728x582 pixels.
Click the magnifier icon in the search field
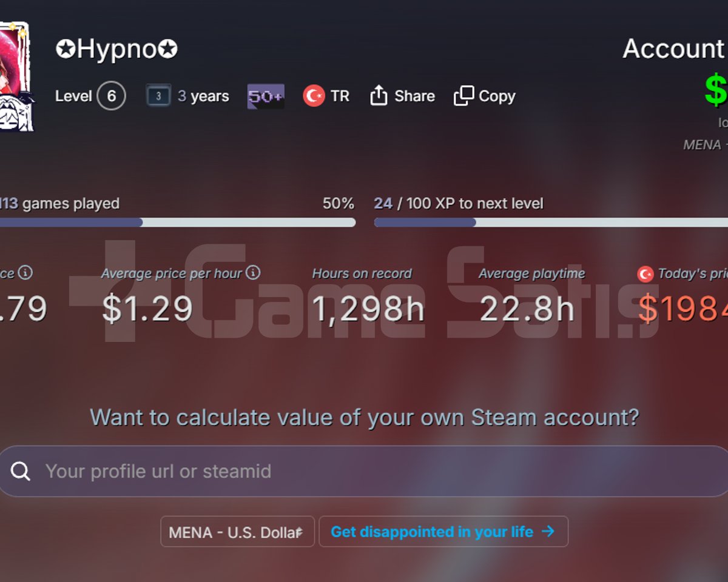click(x=21, y=471)
